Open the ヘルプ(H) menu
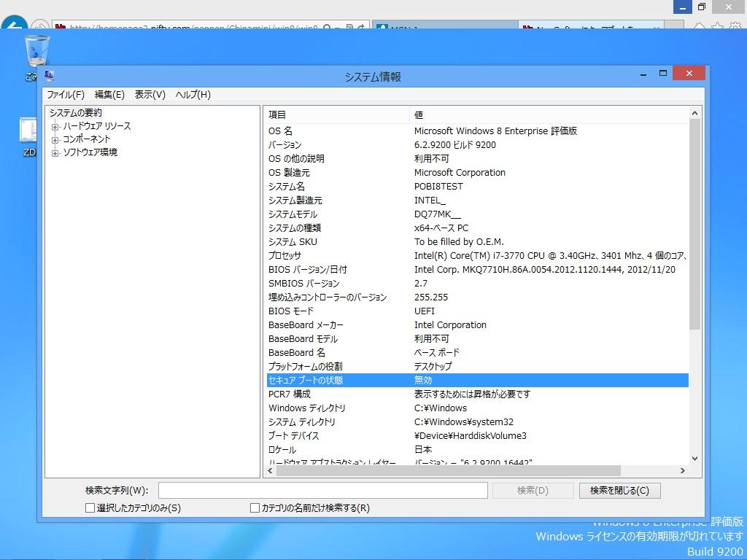The image size is (747, 560). [x=193, y=95]
